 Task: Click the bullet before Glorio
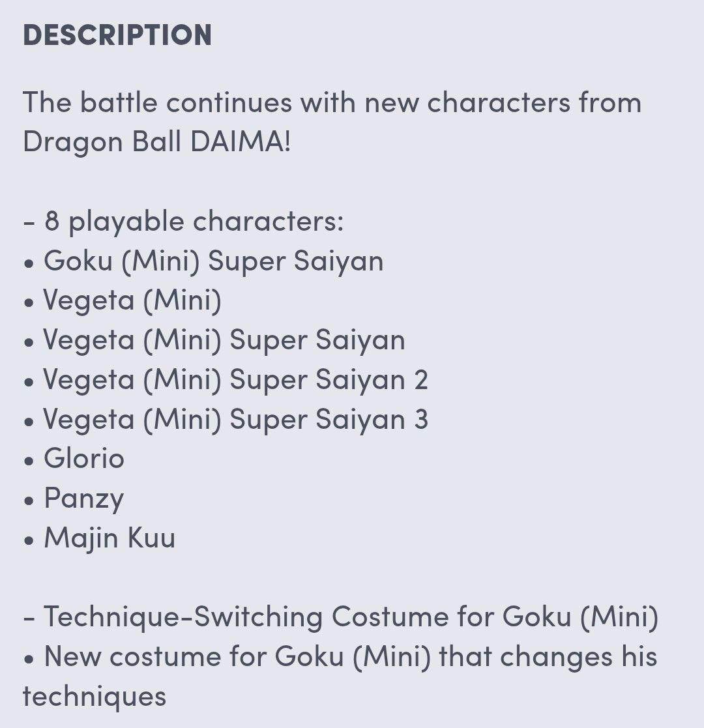click(x=29, y=461)
